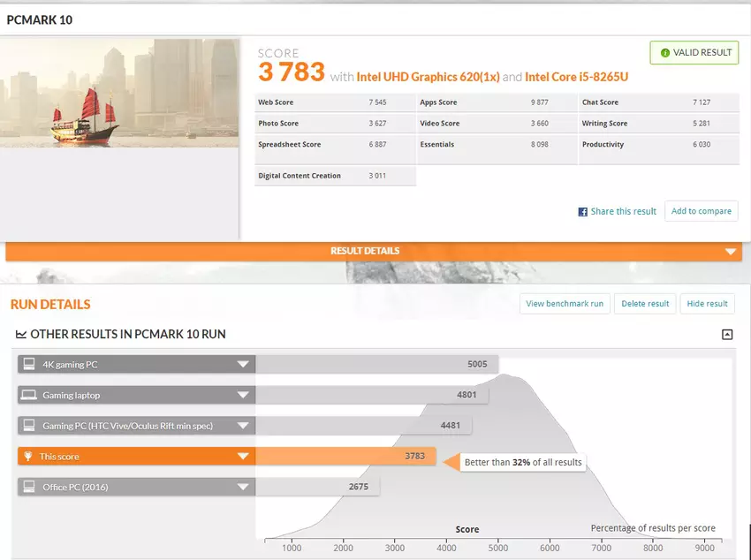Click the Facebook icon beside Share this result
This screenshot has width=751, height=560.
(x=583, y=212)
